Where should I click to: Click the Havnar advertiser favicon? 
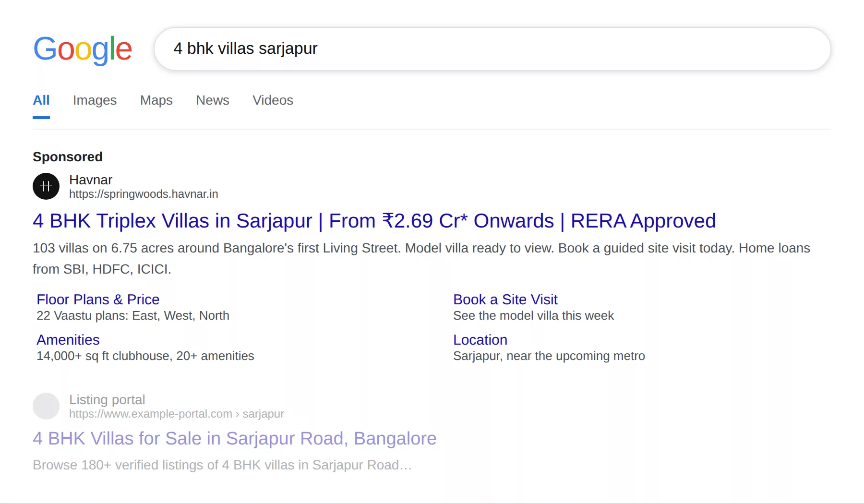pyautogui.click(x=46, y=186)
